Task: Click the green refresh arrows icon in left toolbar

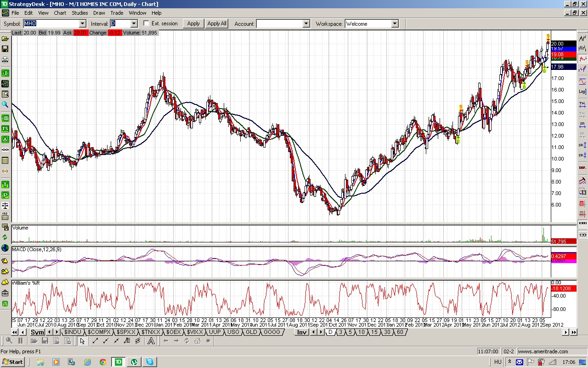Action: pyautogui.click(x=5, y=237)
